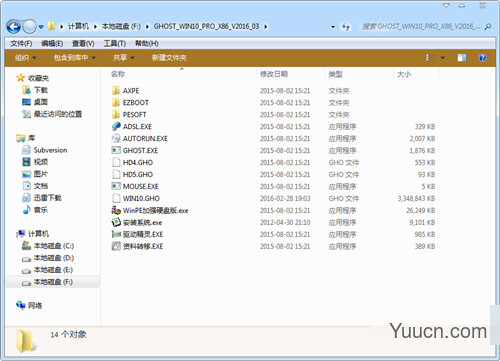Select the WIN10.GHO file icon
The height and width of the screenshot is (361, 500).
116,198
